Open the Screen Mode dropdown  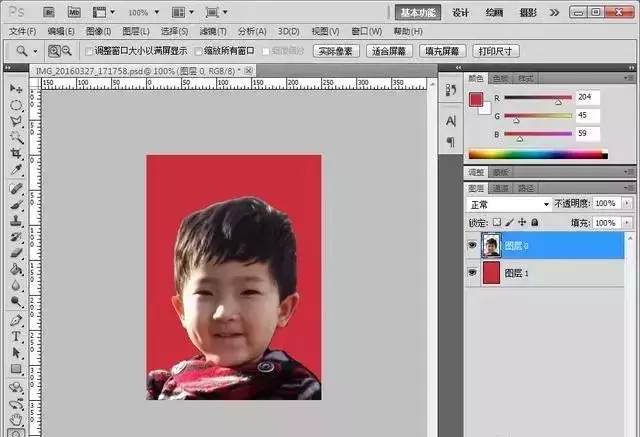coord(216,12)
